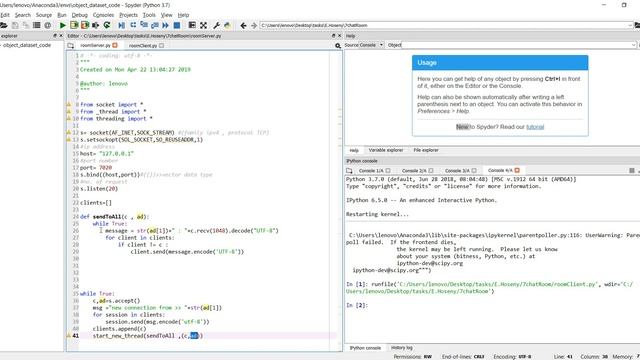This screenshot has height=360, width=640.
Task: Click warning marker on line 8
Action: pos(69,104)
